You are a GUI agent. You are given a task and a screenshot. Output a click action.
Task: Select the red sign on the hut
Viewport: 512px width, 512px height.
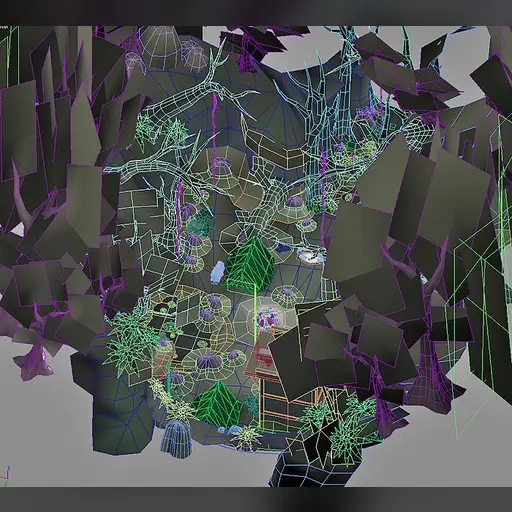point(265,358)
